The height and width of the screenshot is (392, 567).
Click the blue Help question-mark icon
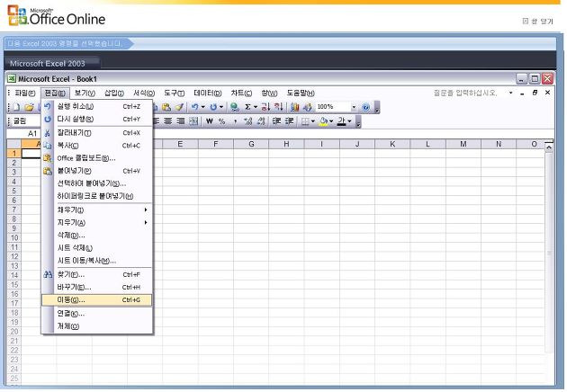366,107
